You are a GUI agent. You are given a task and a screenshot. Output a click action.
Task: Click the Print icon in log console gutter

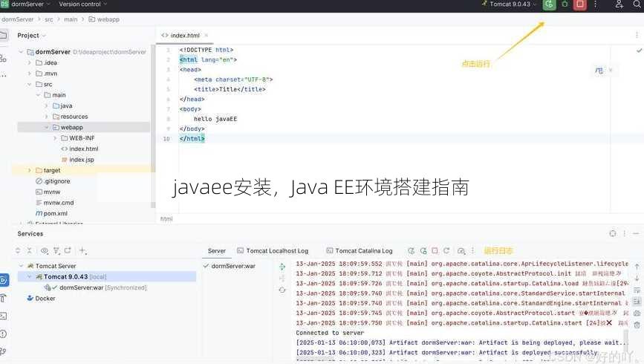pos(637,313)
